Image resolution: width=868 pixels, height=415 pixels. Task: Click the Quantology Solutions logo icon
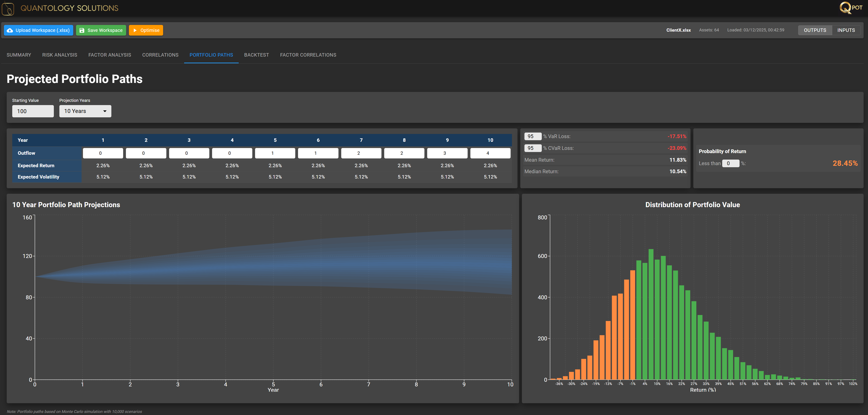tap(8, 9)
